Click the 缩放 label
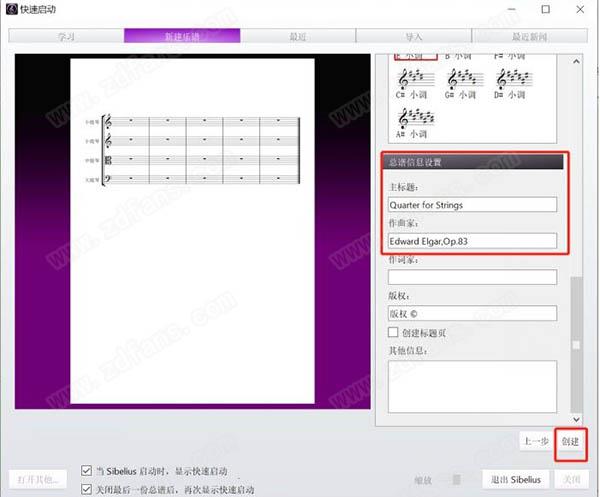This screenshot has width=600, height=497. click(x=423, y=480)
